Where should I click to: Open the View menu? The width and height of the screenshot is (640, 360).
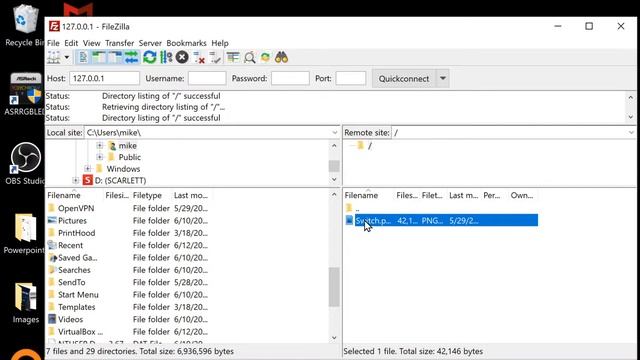coord(91,43)
